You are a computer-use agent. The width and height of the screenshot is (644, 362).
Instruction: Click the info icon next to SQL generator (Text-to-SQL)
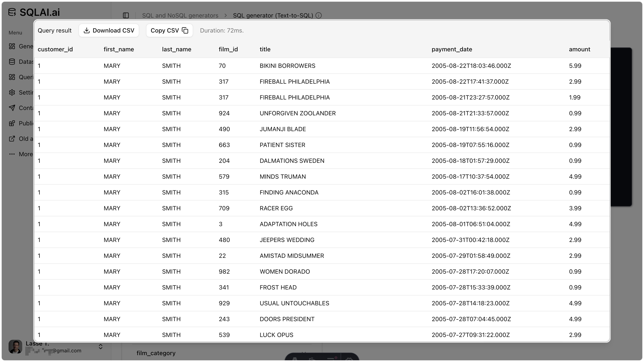319,15
